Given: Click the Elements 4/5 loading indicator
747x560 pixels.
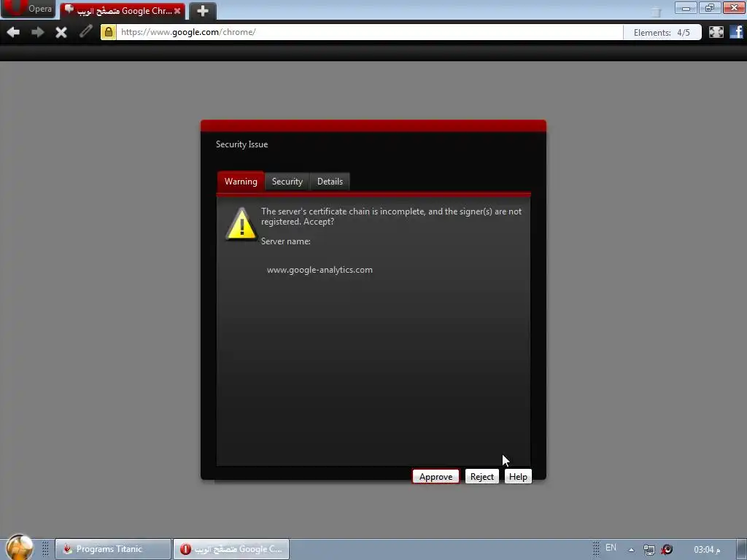Looking at the screenshot, I should (662, 32).
